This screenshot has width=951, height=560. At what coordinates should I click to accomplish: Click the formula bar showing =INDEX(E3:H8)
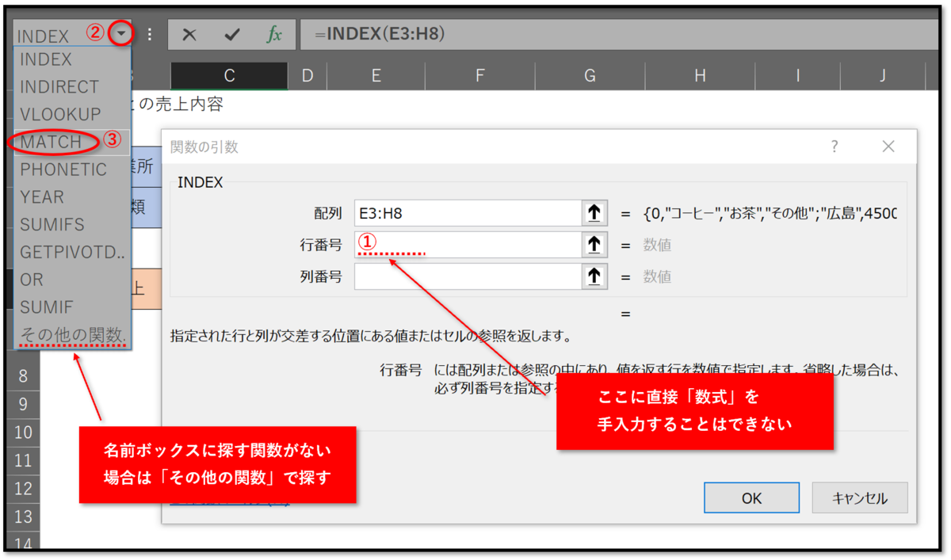click(x=618, y=35)
